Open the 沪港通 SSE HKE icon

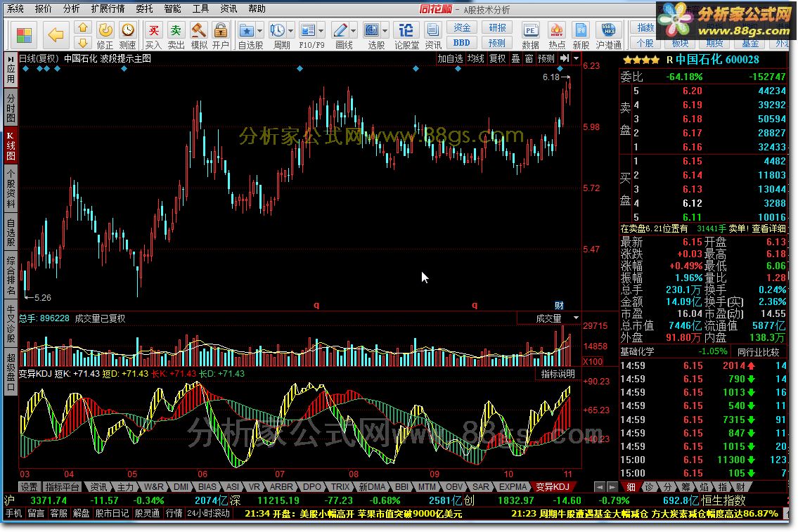[609, 30]
